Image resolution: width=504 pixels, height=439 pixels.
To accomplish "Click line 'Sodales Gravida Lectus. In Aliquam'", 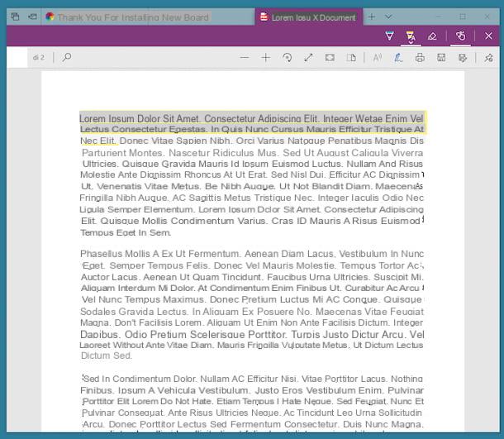I will (252, 312).
